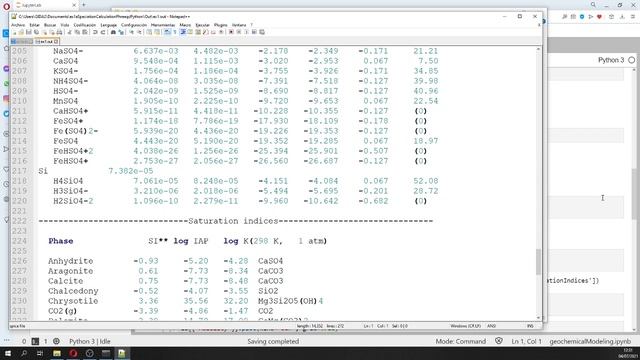Open the Buscar menu
The image size is (640, 360).
[x=50, y=25]
